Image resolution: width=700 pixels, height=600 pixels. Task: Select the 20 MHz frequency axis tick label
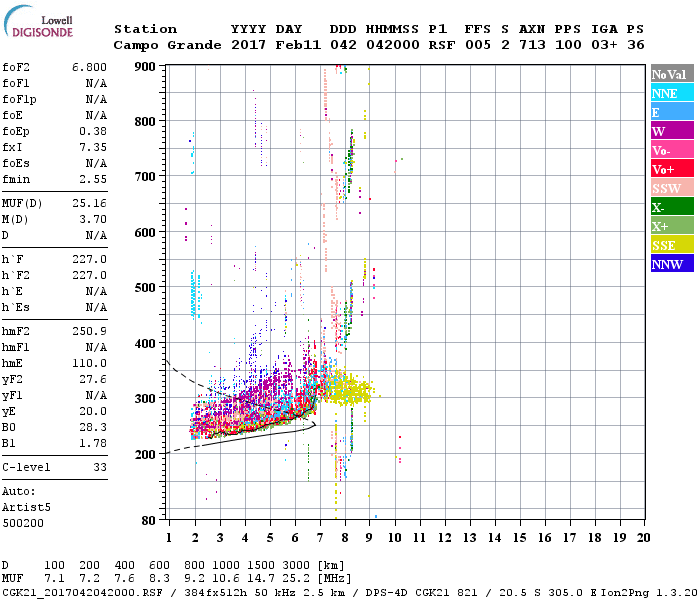coord(643,537)
